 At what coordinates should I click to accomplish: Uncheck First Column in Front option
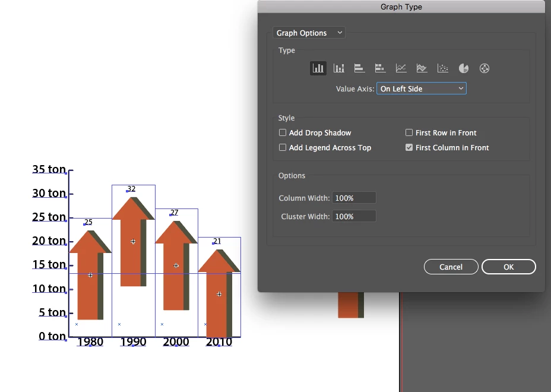(x=409, y=147)
